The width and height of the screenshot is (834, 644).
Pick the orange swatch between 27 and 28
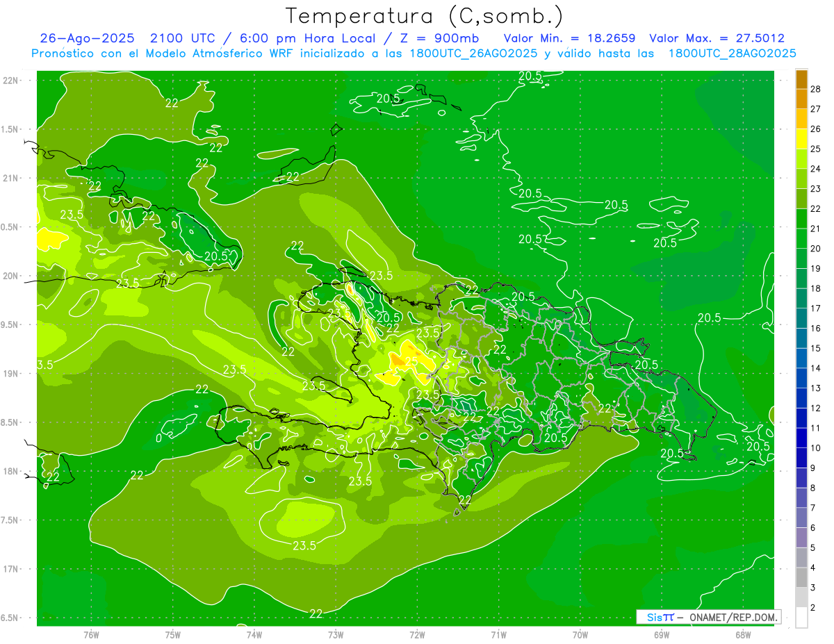click(x=801, y=99)
